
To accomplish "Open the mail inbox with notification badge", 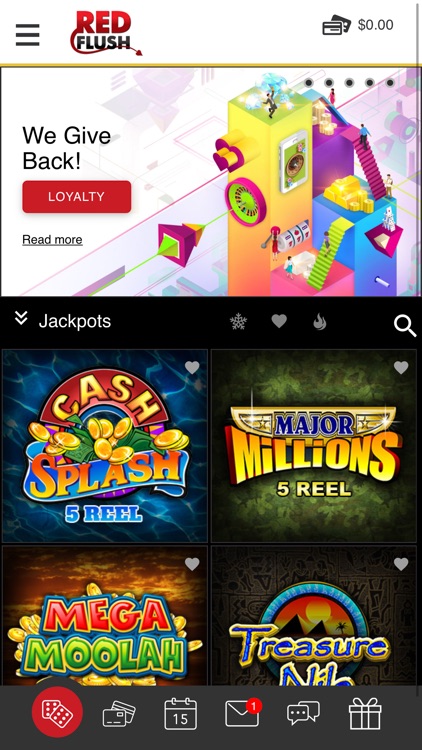I will coord(243,713).
